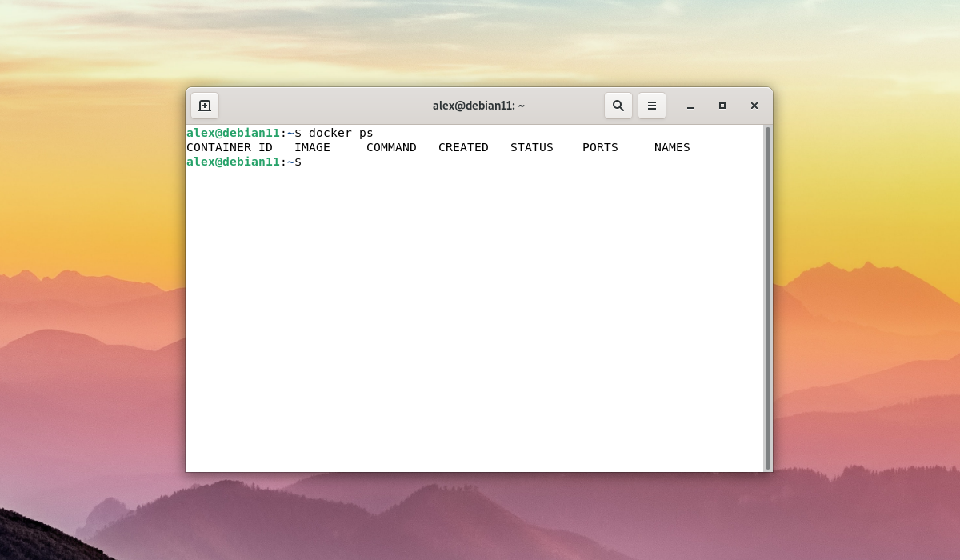
Task: Click the CREATED column header
Action: (x=463, y=147)
